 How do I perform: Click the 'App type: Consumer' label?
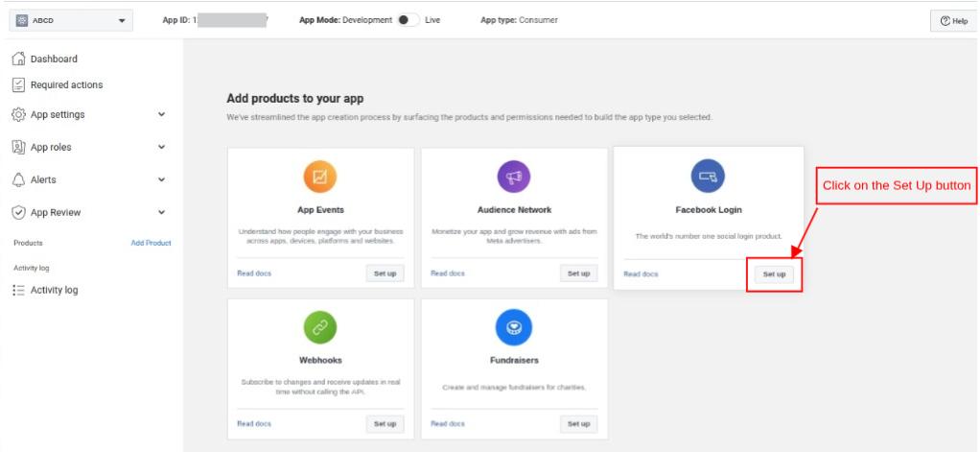(x=520, y=20)
